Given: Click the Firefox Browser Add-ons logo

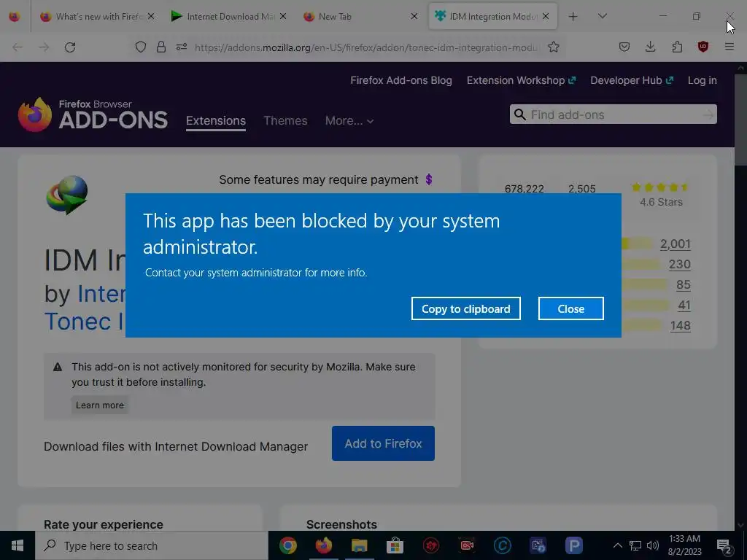Looking at the screenshot, I should point(93,114).
